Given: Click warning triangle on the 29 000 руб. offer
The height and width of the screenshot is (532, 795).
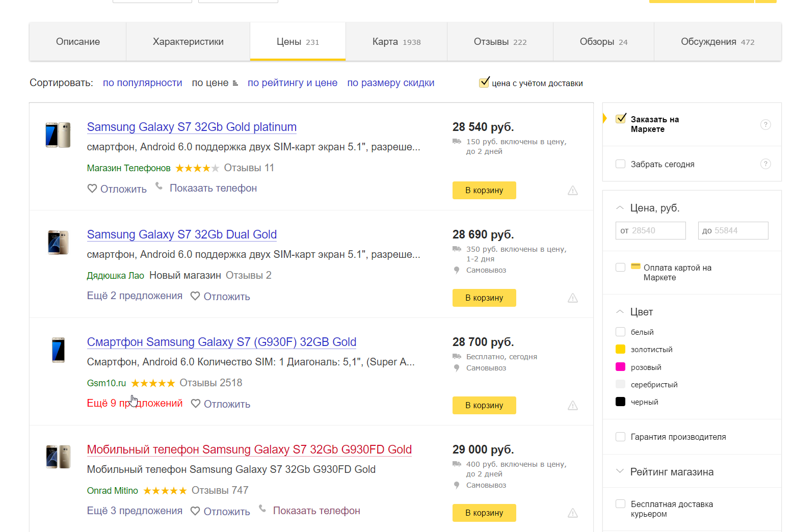Looking at the screenshot, I should 573,513.
